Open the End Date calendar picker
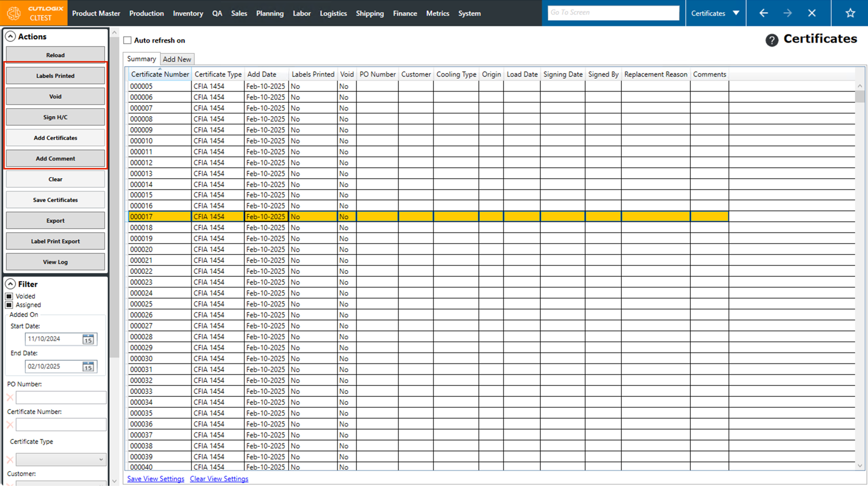Image resolution: width=868 pixels, height=486 pixels. click(88, 366)
